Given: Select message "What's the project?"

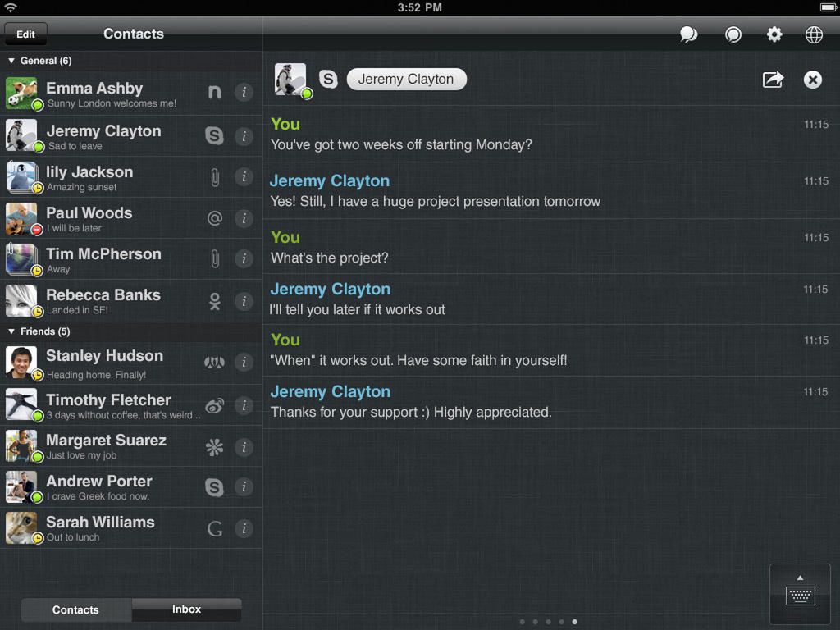Looking at the screenshot, I should [329, 258].
